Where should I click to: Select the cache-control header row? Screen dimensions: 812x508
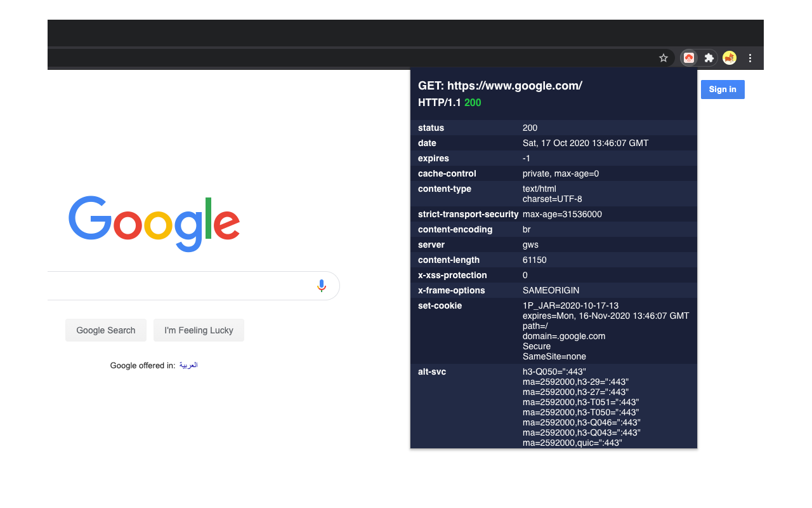pos(552,173)
